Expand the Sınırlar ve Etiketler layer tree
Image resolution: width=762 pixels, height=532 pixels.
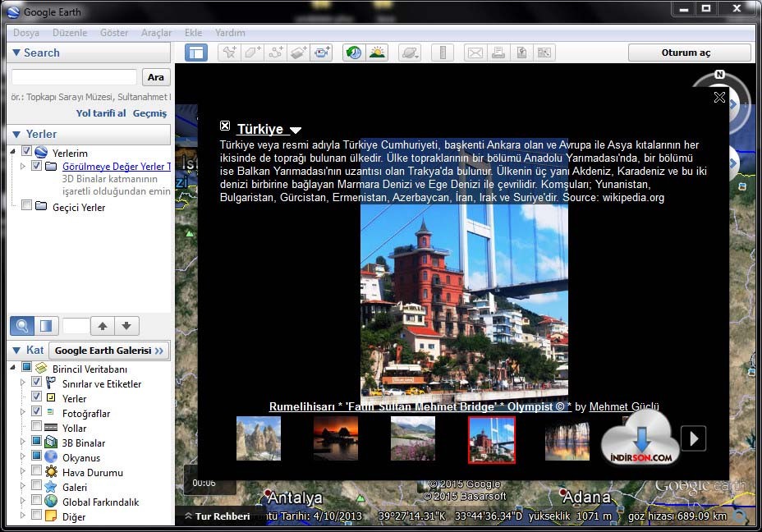tap(23, 383)
